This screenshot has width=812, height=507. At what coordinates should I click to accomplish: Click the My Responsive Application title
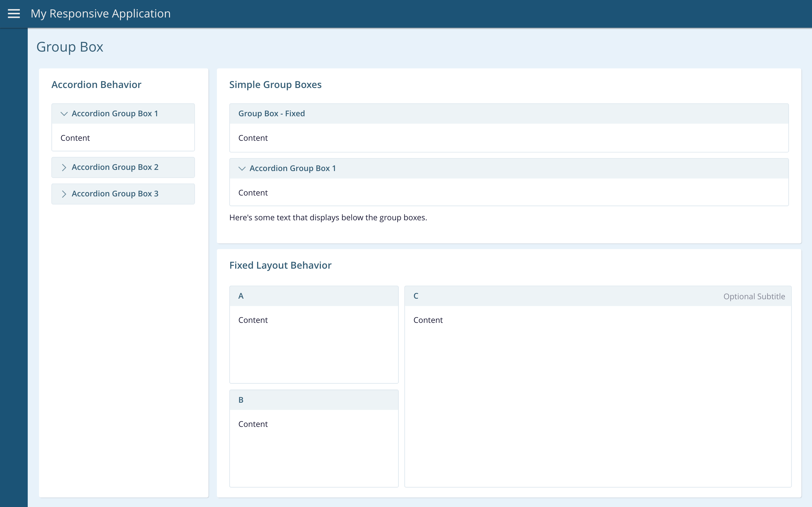coord(101,14)
